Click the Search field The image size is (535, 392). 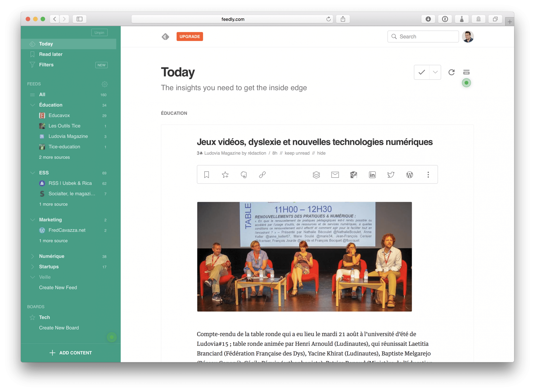pyautogui.click(x=423, y=37)
